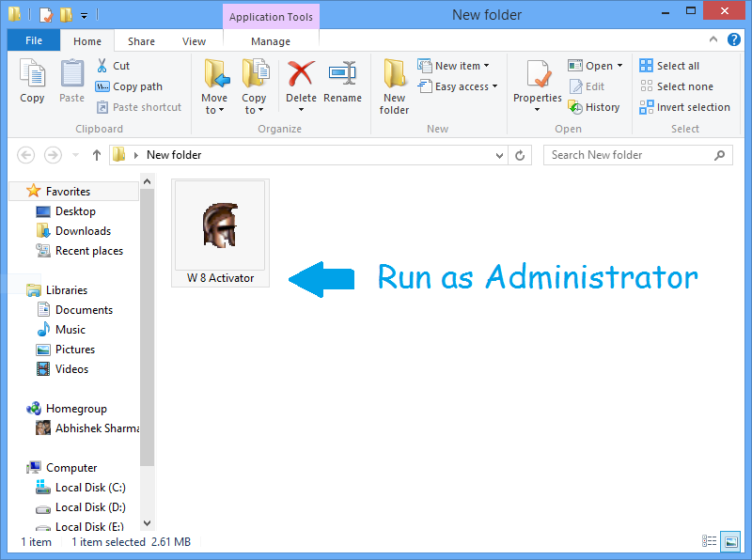Expand the address bar history dropdown
The width and height of the screenshot is (752, 560).
pyautogui.click(x=499, y=155)
